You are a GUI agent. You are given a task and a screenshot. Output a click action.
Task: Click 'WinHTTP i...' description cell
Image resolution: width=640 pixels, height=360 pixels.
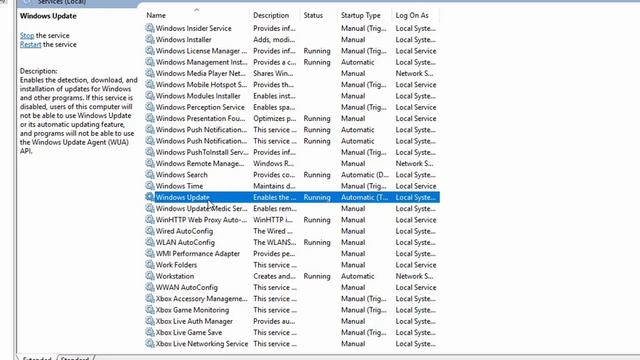coord(273,220)
